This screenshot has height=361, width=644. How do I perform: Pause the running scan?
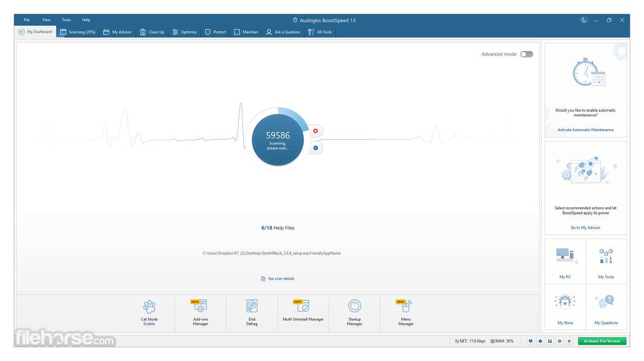(x=316, y=148)
